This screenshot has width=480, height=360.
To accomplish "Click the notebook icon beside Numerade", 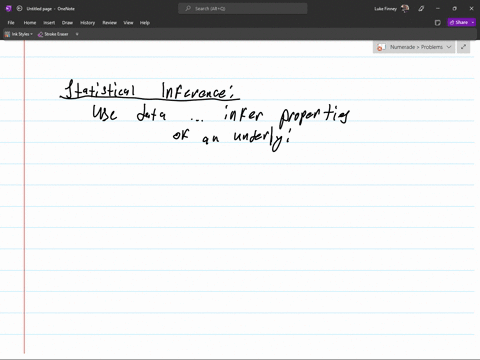I will click(x=381, y=47).
